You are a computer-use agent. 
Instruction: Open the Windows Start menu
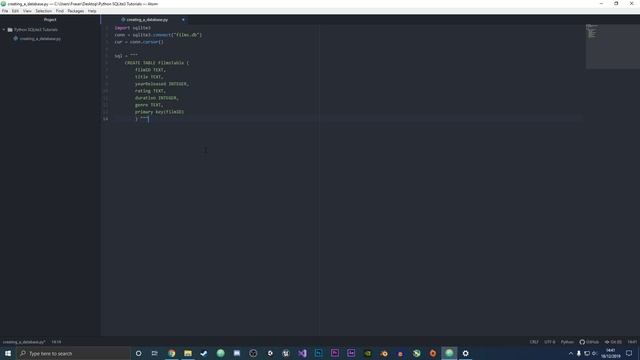pyautogui.click(x=8, y=353)
